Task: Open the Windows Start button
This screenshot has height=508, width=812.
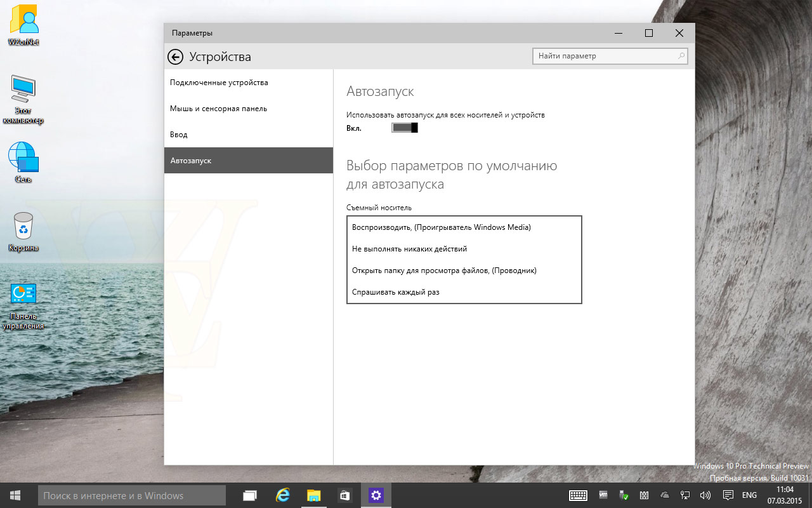Action: pos(15,495)
